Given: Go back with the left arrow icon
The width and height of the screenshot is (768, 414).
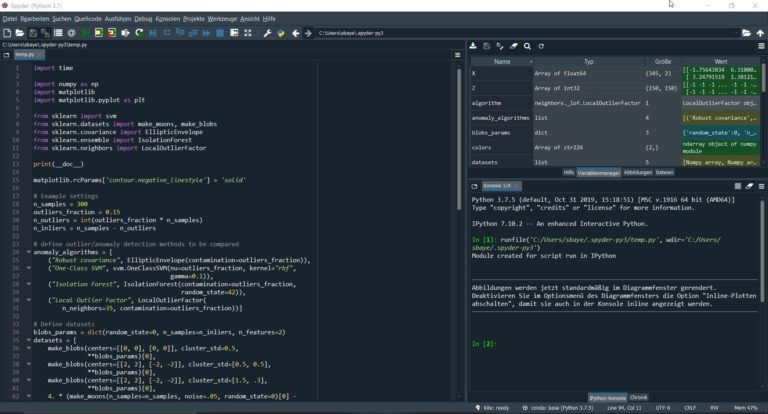Looking at the screenshot, I should tap(295, 33).
